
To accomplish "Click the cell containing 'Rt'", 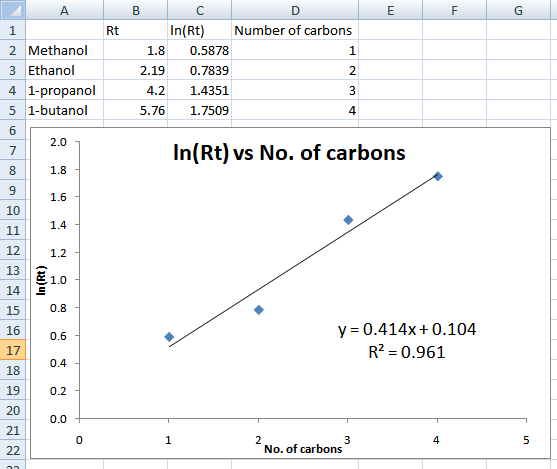I will pos(135,30).
